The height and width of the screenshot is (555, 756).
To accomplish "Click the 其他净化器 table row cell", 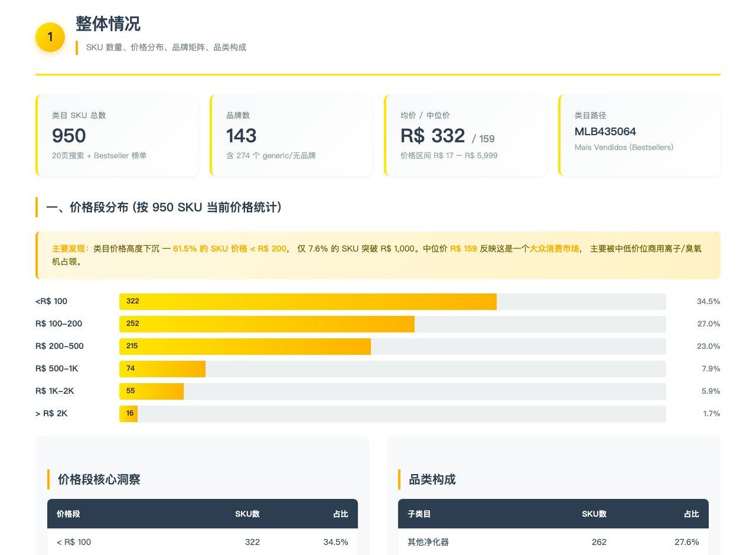I will click(428, 542).
